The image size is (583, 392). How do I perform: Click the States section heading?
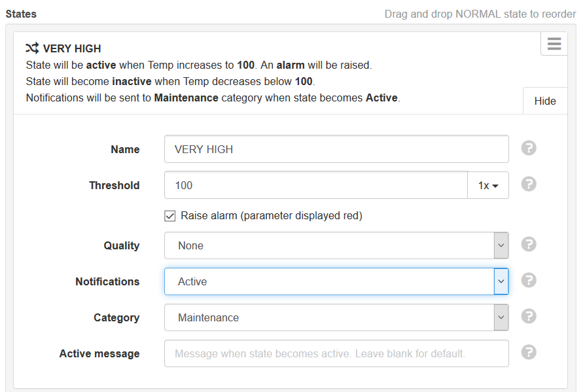tap(21, 14)
